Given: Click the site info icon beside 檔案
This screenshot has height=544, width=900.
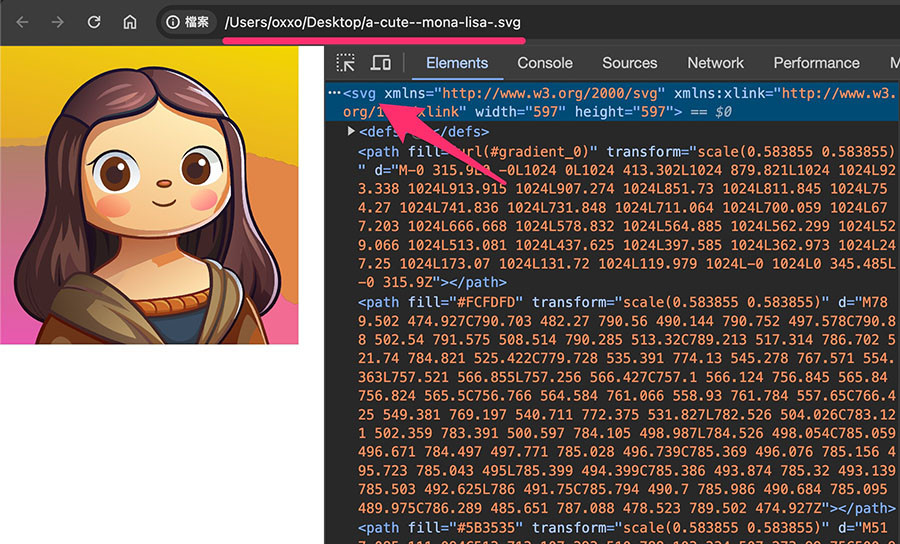Looking at the screenshot, I should (173, 22).
